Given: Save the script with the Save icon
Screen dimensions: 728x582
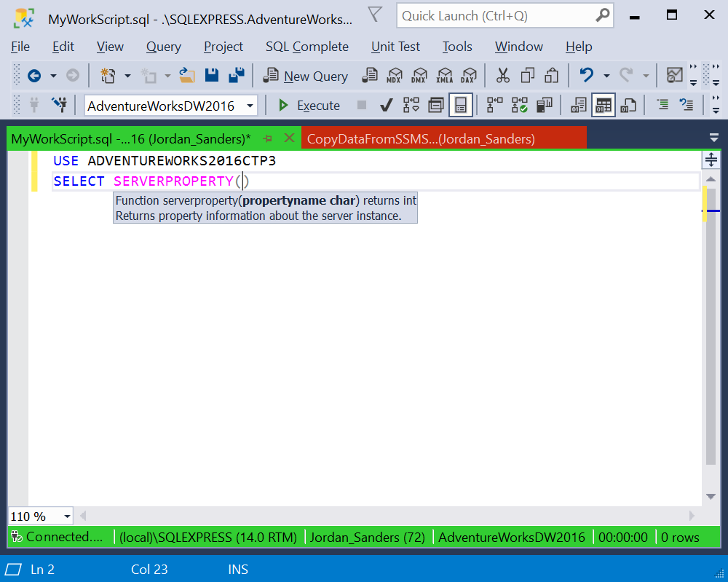Looking at the screenshot, I should coord(212,75).
